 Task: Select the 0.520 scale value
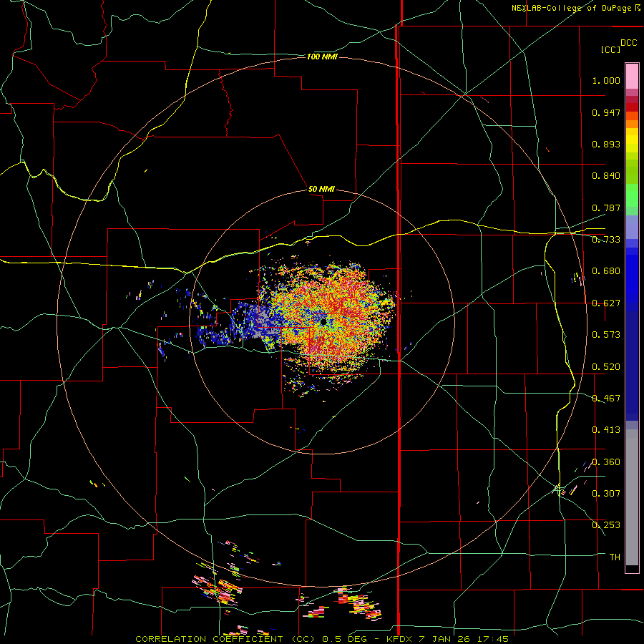(606, 367)
